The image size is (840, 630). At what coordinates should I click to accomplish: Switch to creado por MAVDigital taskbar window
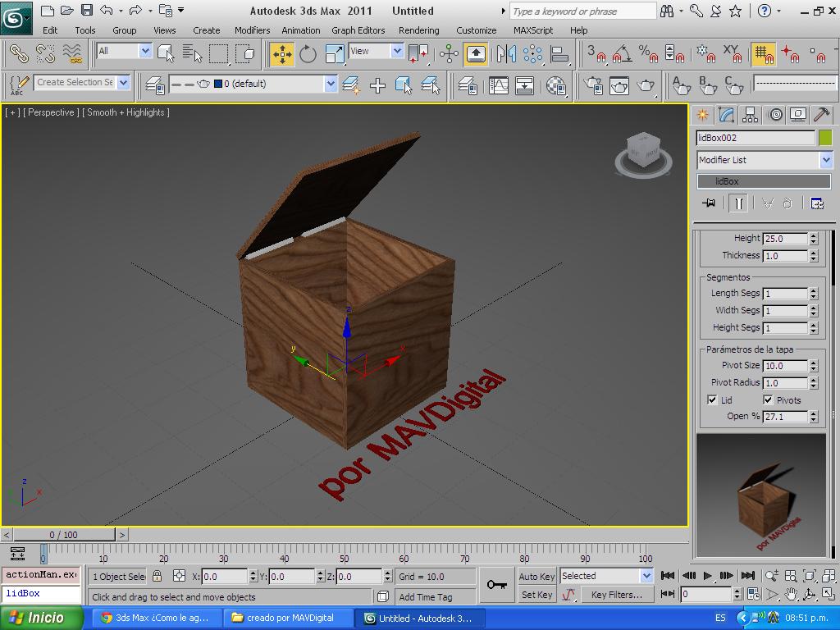(x=288, y=619)
